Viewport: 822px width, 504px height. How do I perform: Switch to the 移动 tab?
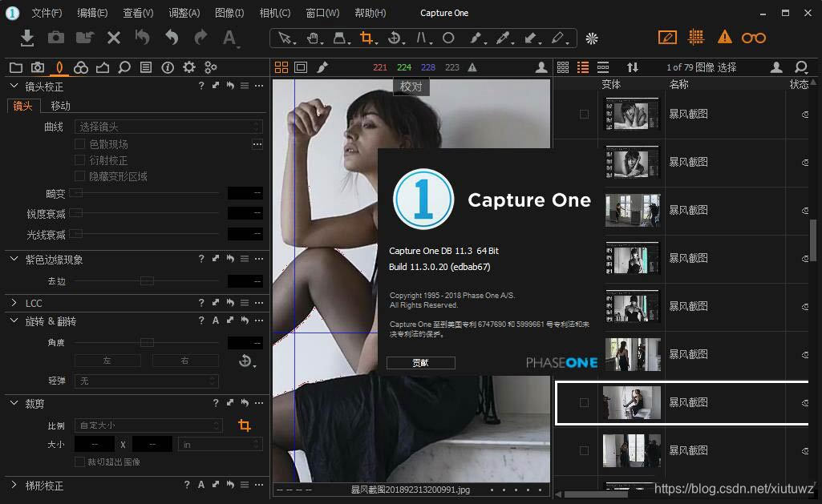tap(60, 106)
